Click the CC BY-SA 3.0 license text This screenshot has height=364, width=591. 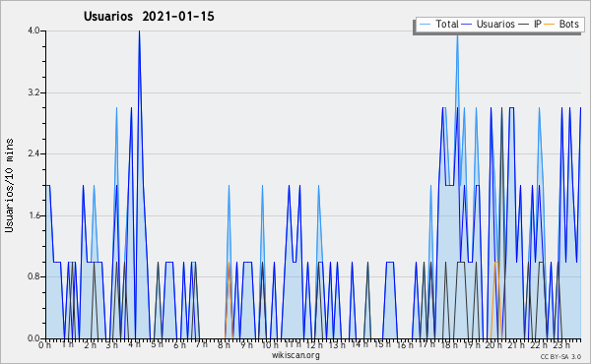560,356
